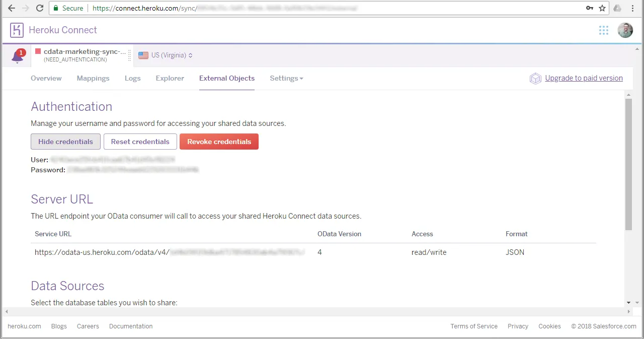The image size is (644, 339).
Task: Follow the Upgrade to paid version link
Action: [584, 78]
